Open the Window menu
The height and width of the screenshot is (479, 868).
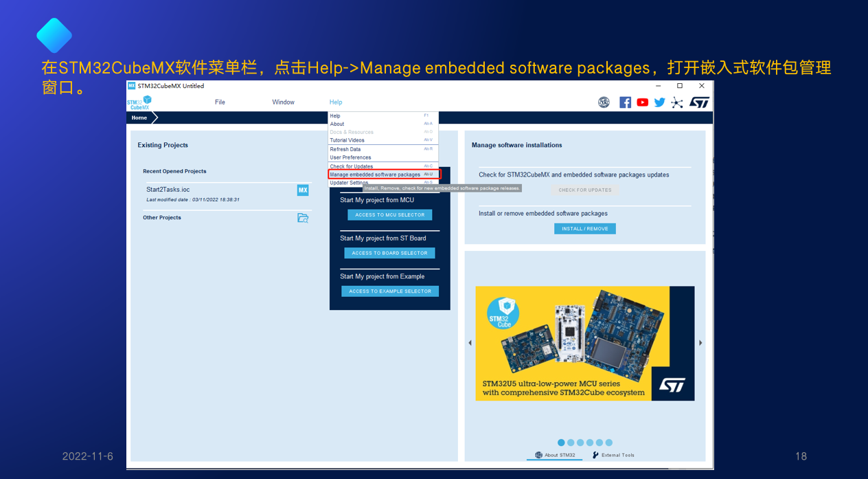tap(283, 102)
